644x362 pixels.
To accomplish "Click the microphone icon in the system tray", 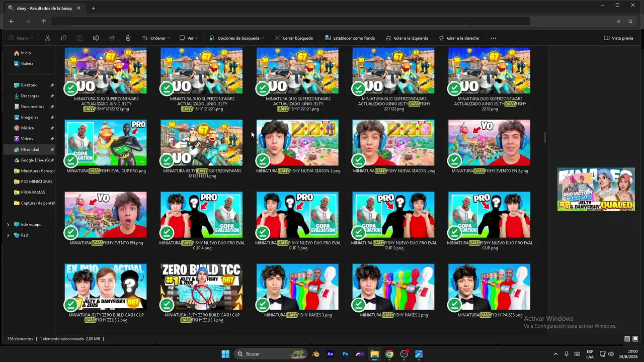I will 566,354.
